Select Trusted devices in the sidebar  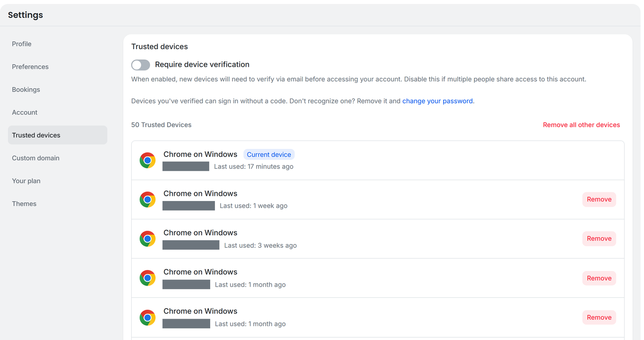(58, 135)
